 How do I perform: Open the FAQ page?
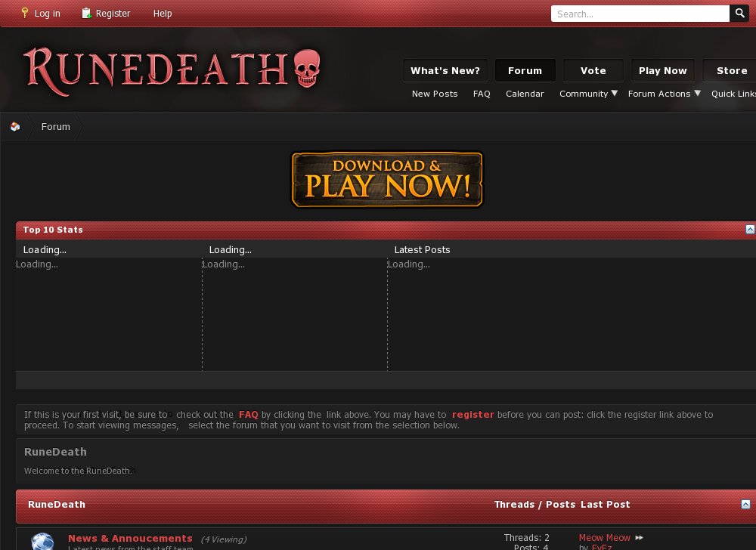pyautogui.click(x=248, y=414)
